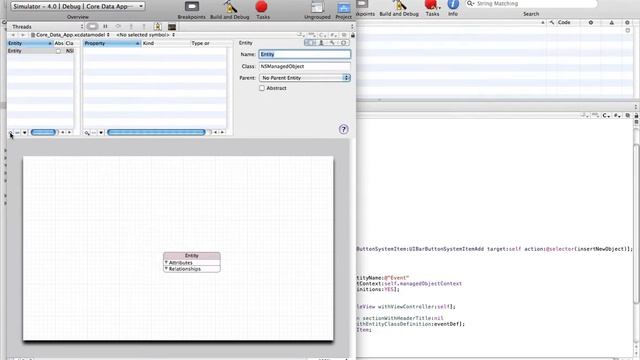Open the # includes popup in the code editor bar

point(617,116)
